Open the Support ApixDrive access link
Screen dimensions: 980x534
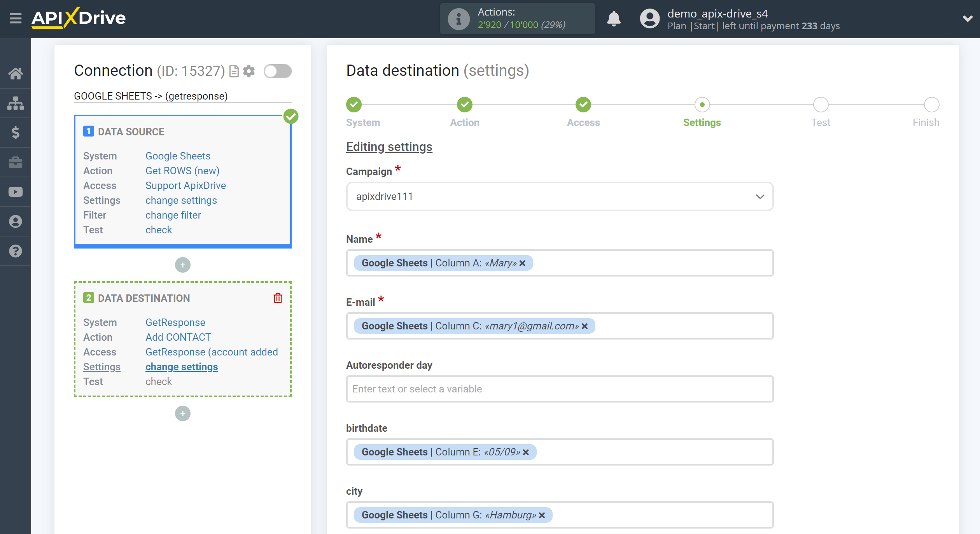click(x=185, y=186)
